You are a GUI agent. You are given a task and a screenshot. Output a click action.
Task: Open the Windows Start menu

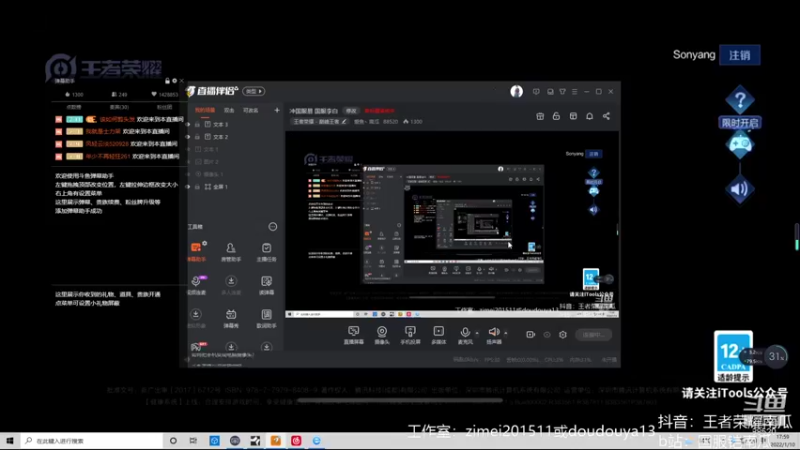point(10,441)
